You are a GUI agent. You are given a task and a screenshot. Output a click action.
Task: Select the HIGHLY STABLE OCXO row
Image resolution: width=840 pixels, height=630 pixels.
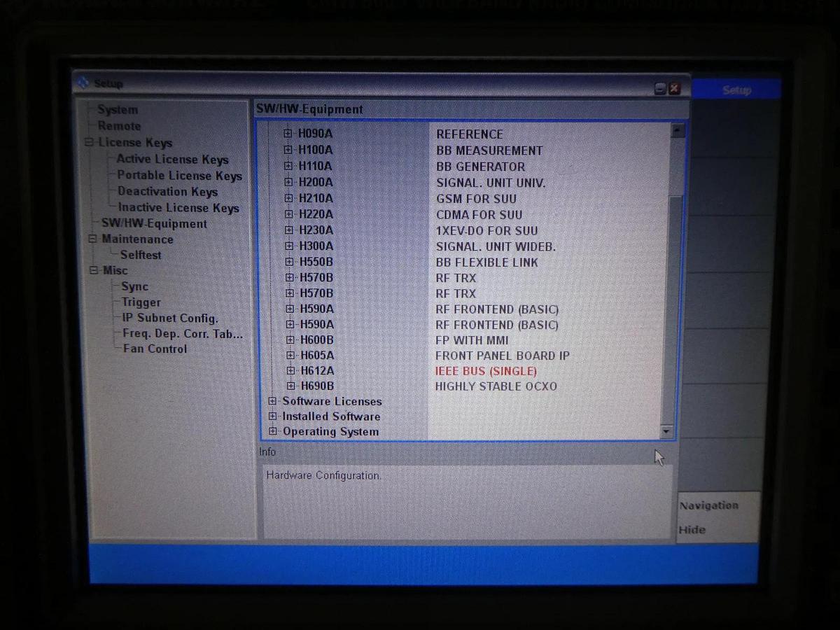[496, 386]
